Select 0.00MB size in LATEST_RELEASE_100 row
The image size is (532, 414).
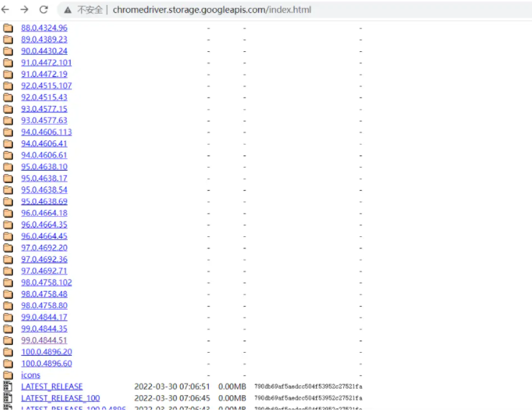pyautogui.click(x=232, y=398)
